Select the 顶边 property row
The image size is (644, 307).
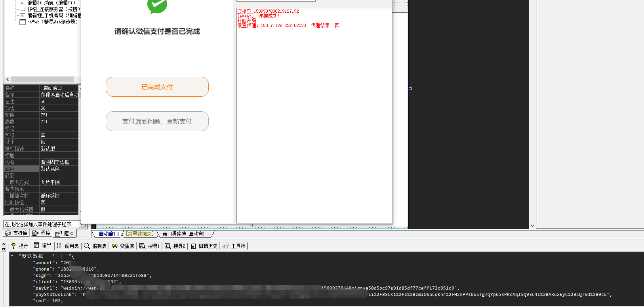[x=41, y=108]
